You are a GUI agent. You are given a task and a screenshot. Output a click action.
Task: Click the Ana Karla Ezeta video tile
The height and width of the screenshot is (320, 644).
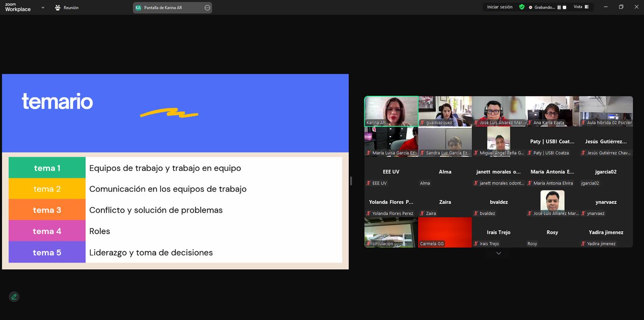pyautogui.click(x=552, y=111)
